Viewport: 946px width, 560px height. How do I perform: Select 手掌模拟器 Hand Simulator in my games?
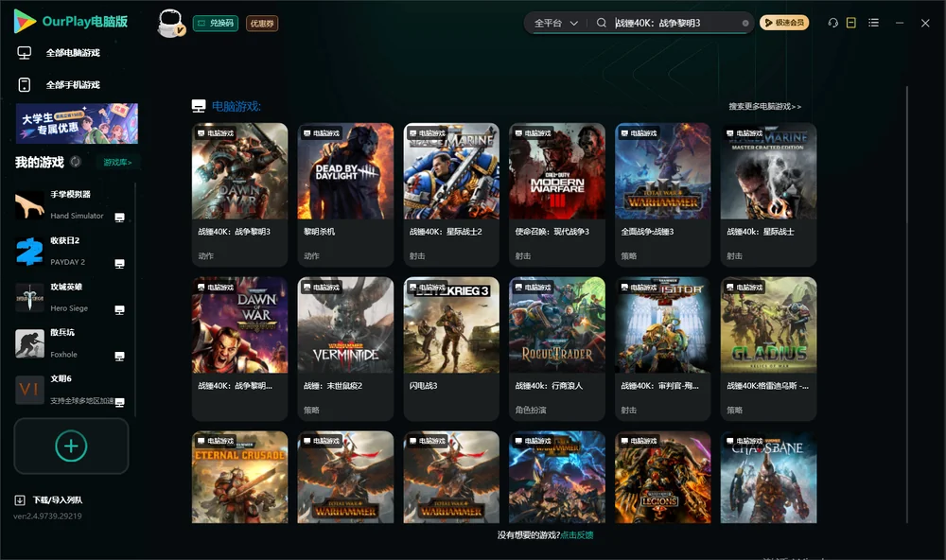tap(71, 205)
